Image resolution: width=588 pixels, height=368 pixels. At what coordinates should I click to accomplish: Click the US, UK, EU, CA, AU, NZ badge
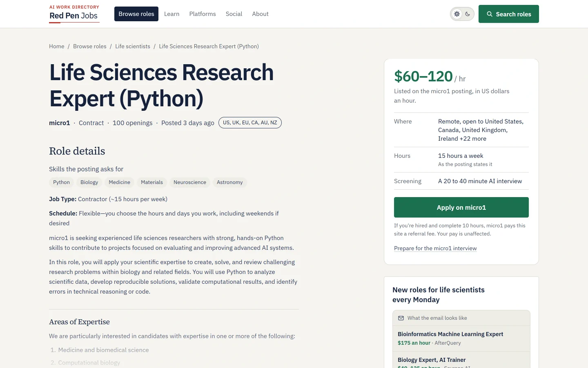click(x=250, y=123)
